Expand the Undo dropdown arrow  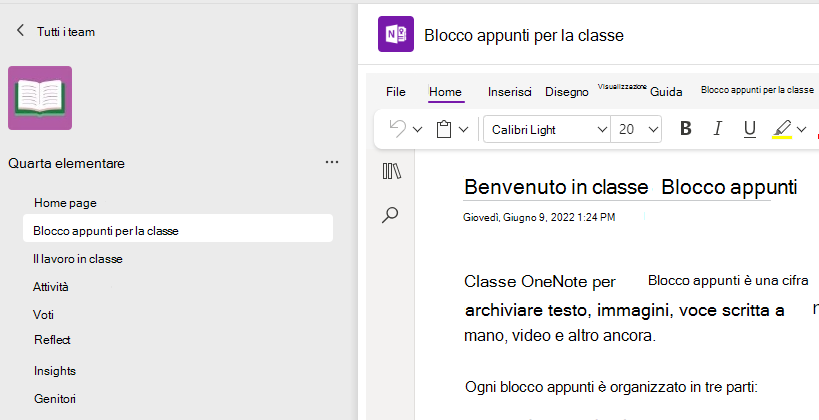[x=417, y=130]
